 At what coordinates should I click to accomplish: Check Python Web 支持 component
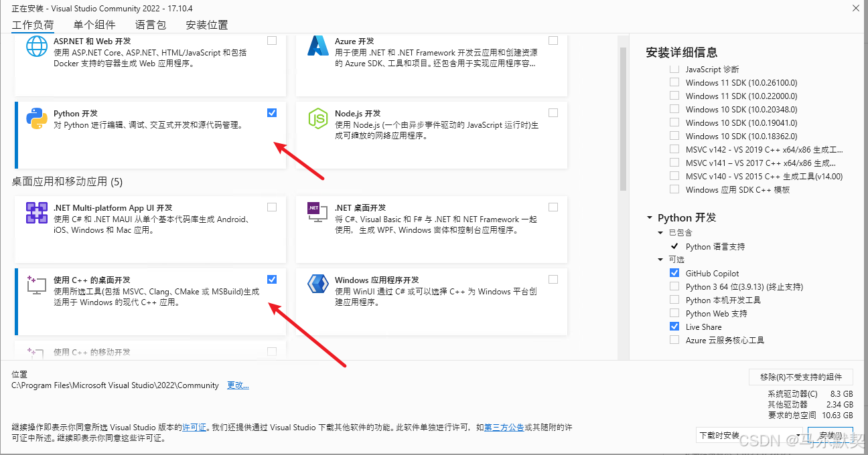tap(674, 313)
